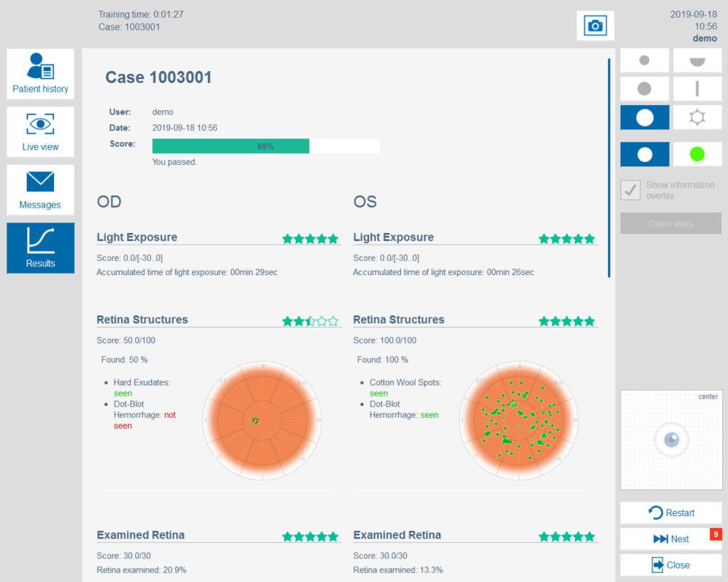Select the half-moon aperture

click(x=697, y=60)
